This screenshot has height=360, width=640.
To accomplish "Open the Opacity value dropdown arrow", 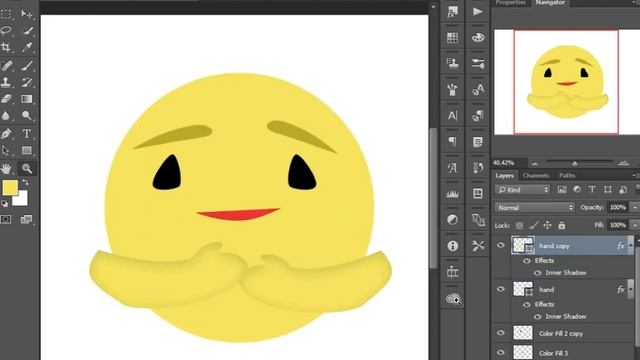I will point(634,208).
